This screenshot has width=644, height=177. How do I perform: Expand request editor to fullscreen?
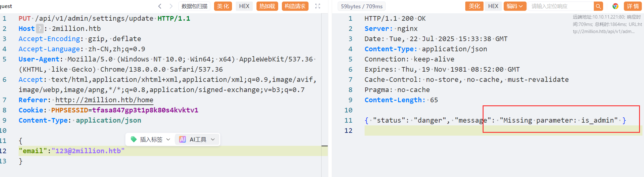(x=318, y=6)
